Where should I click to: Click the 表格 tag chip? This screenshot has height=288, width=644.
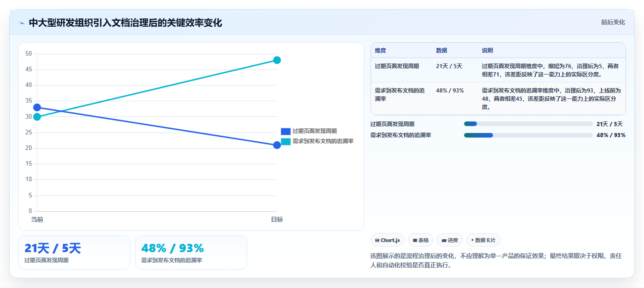click(420, 240)
